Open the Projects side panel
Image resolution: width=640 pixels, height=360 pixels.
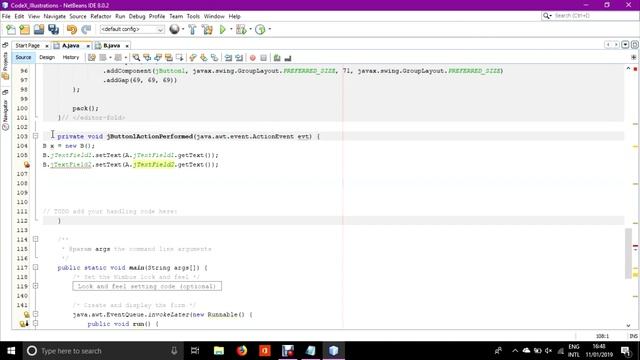pyautogui.click(x=5, y=65)
